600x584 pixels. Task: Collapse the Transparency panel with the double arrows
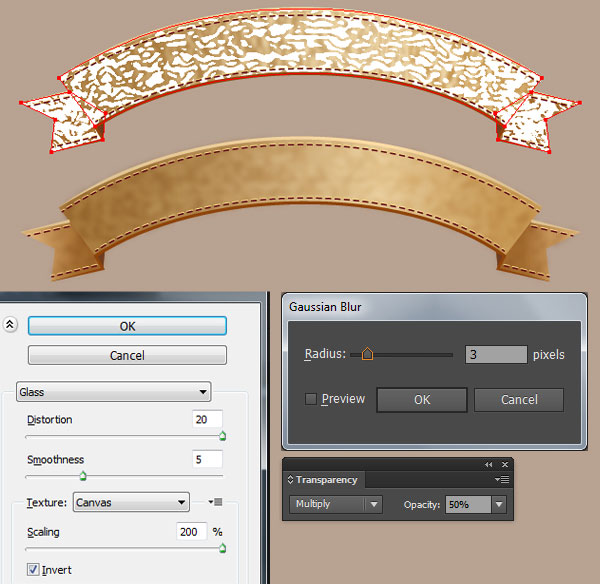[489, 465]
